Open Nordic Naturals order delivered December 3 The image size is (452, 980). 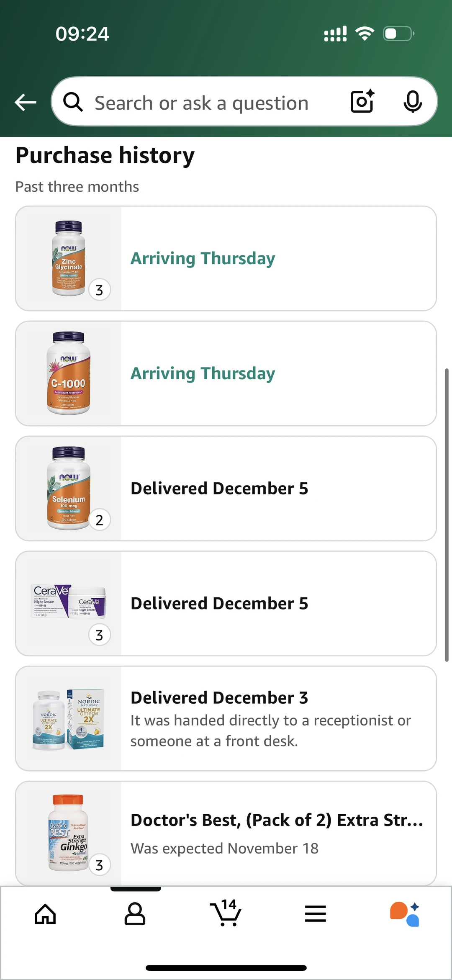(x=226, y=718)
